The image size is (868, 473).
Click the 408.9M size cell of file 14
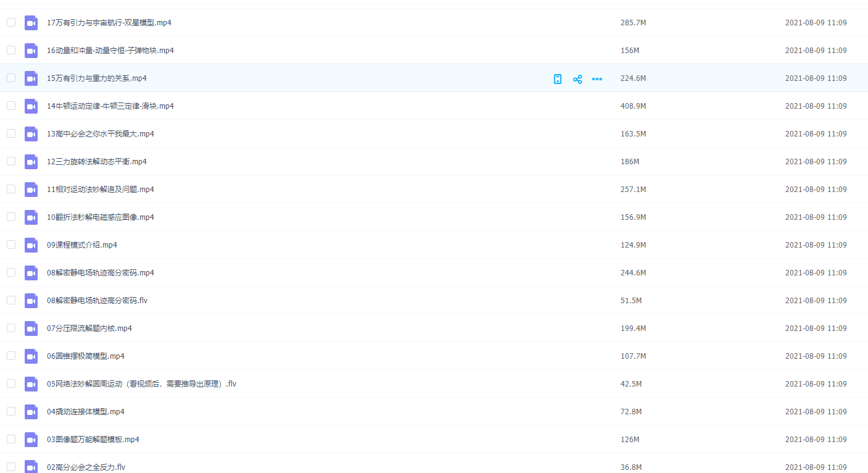[633, 106]
